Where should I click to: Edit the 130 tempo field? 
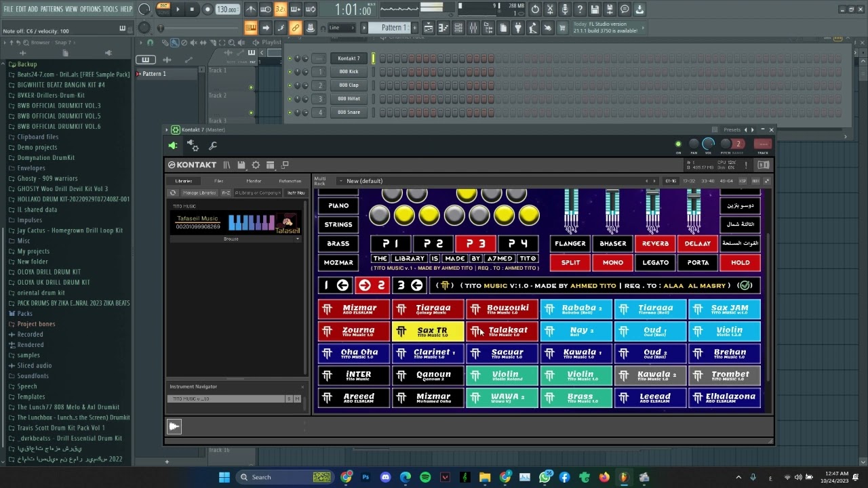click(x=227, y=9)
